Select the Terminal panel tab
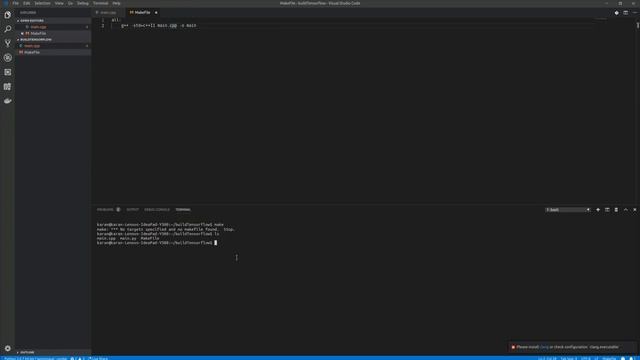The width and height of the screenshot is (640, 360). tap(183, 210)
